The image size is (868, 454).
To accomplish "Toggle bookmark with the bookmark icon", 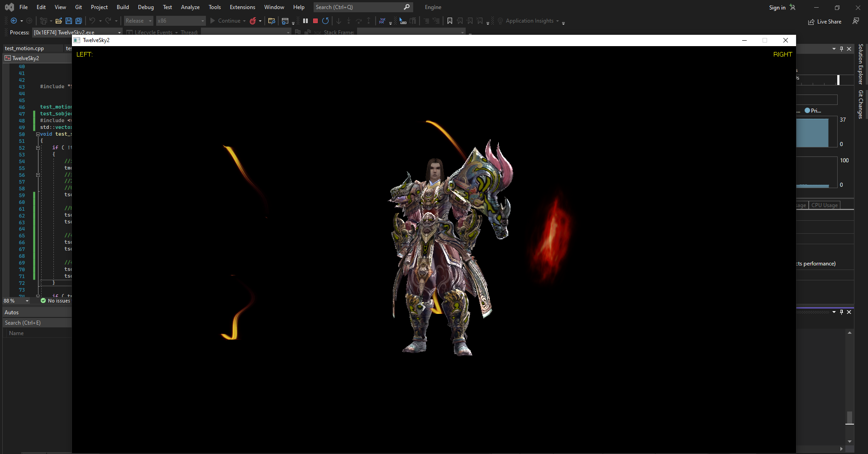I will click(450, 21).
